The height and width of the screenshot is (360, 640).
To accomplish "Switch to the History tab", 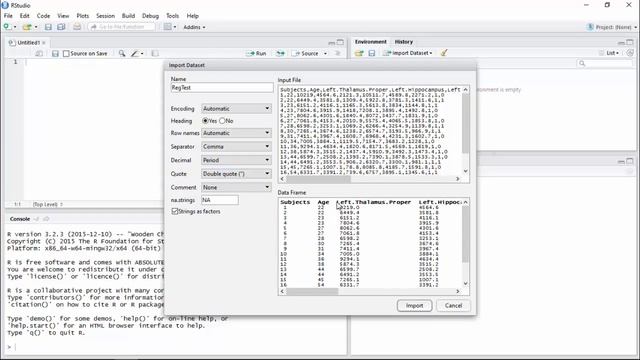I will (404, 42).
